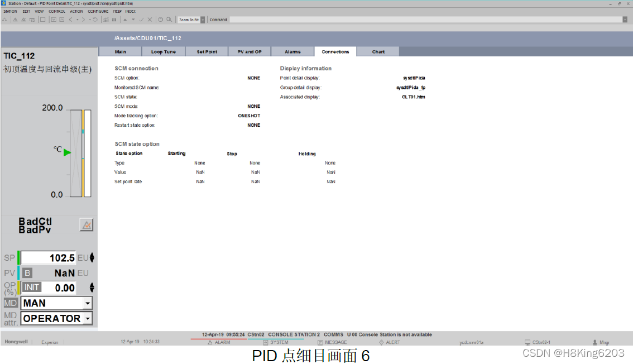Click the power-style circular toolbar icon

(x=160, y=20)
